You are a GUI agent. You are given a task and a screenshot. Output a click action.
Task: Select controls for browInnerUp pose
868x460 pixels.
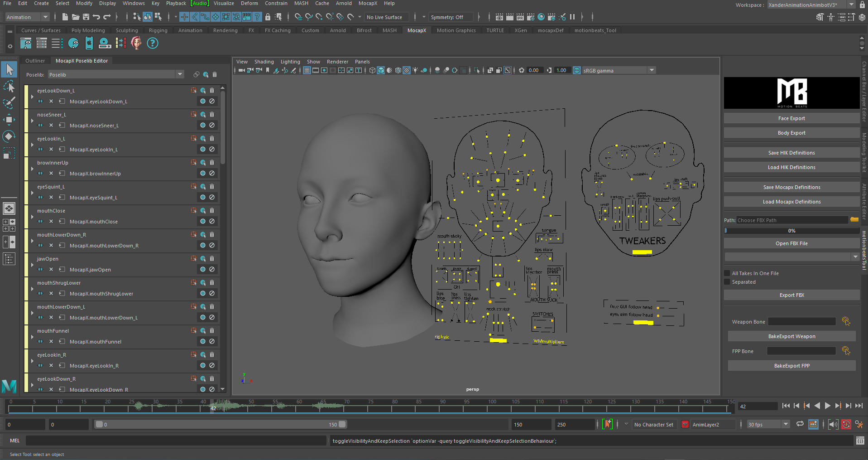pos(203,162)
